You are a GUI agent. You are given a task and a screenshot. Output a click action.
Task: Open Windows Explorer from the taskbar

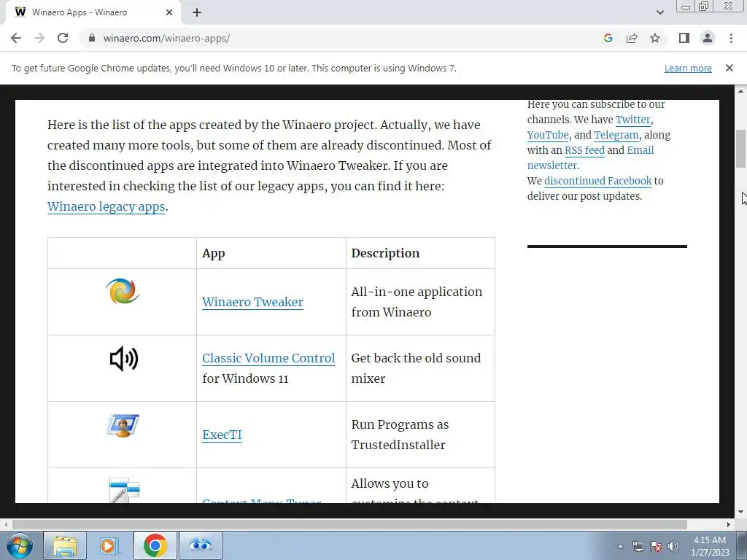(x=65, y=545)
